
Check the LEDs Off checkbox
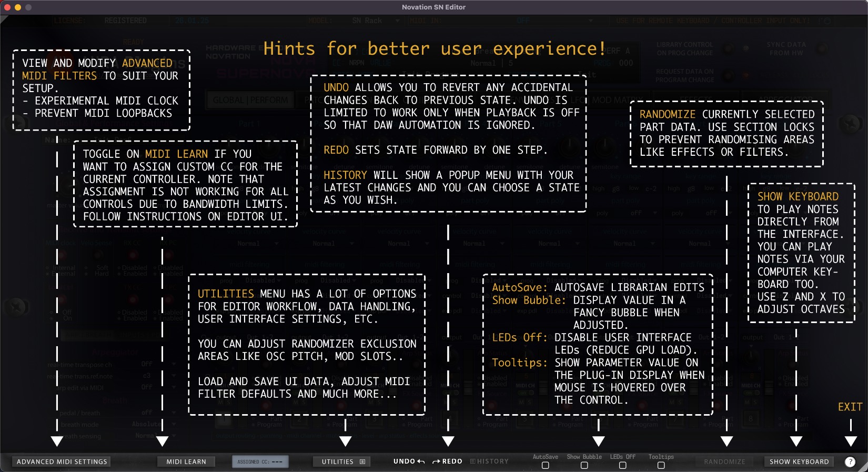(x=622, y=466)
